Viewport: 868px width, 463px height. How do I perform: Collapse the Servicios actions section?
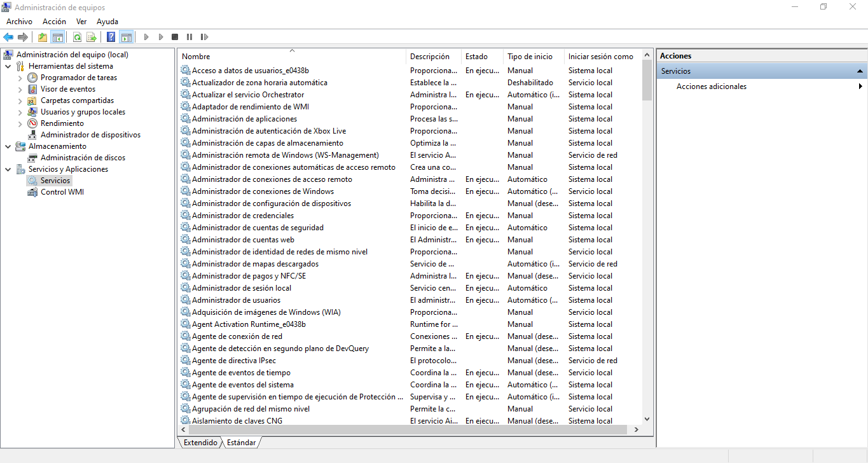[860, 71]
